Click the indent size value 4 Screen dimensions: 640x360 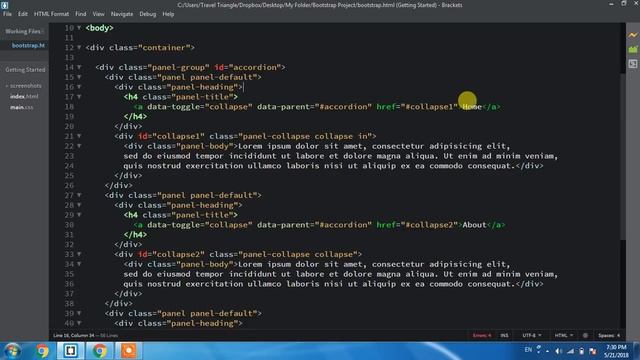click(618, 336)
